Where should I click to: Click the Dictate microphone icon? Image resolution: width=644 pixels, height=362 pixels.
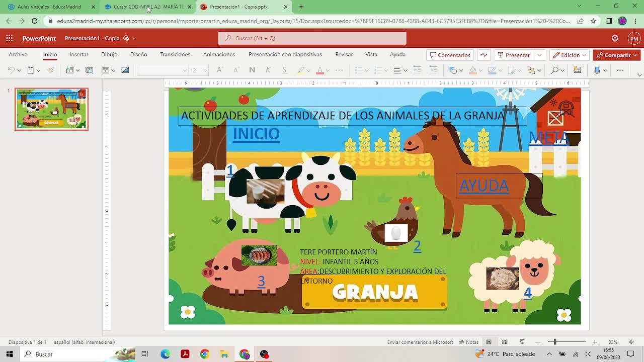[x=597, y=70]
